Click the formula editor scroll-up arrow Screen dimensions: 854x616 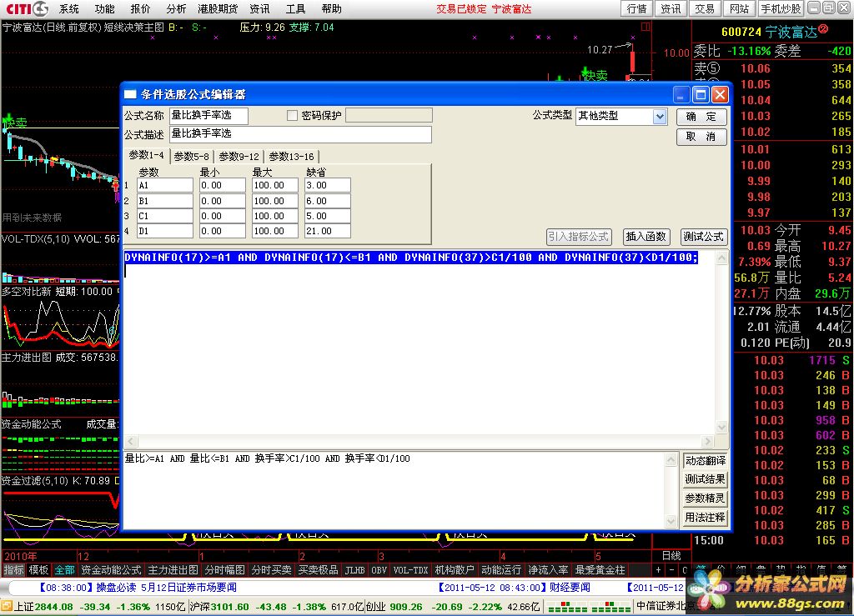click(721, 257)
